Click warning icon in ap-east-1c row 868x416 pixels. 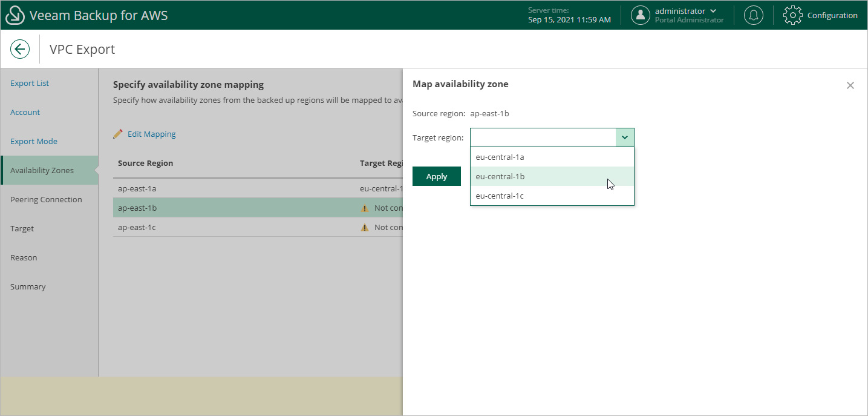coord(365,228)
